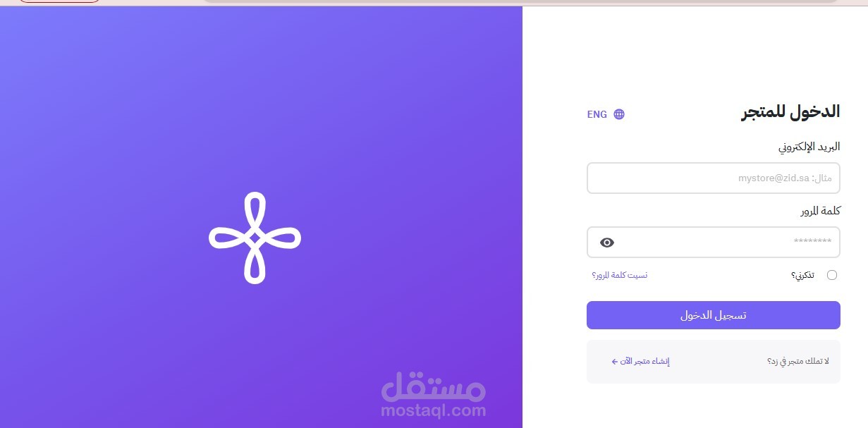Click the الدخول للمتجر page heading
This screenshot has height=428, width=868.
pos(790,112)
